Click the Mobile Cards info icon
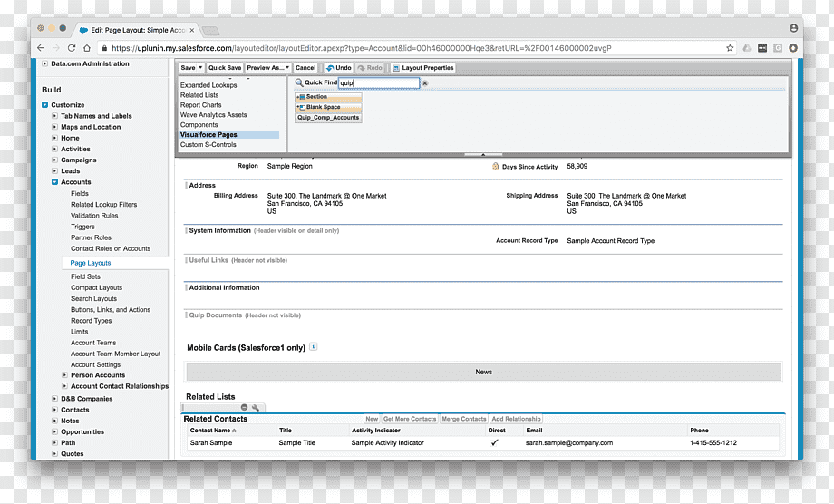This screenshot has width=834, height=504. [x=314, y=346]
